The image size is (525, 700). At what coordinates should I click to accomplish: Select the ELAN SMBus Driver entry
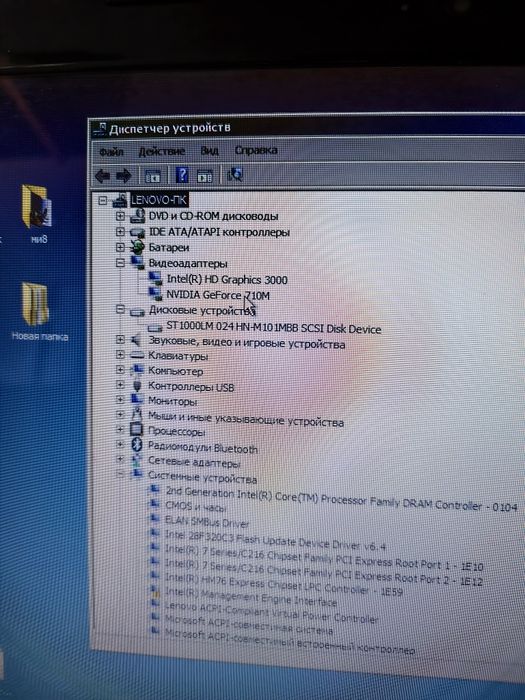click(207, 521)
